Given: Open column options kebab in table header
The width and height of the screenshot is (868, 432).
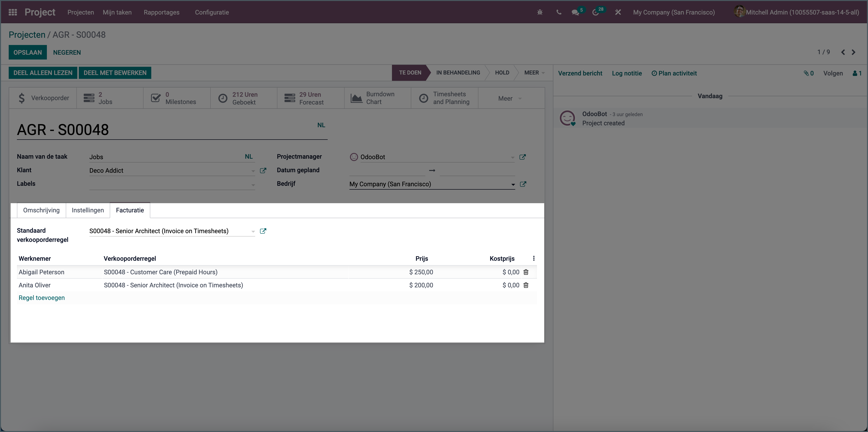Looking at the screenshot, I should tap(534, 259).
